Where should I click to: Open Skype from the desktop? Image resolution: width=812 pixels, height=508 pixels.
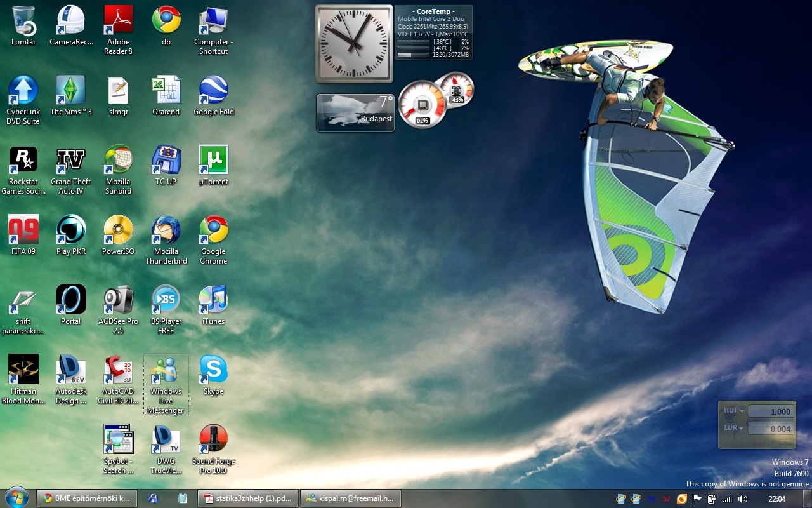[214, 375]
